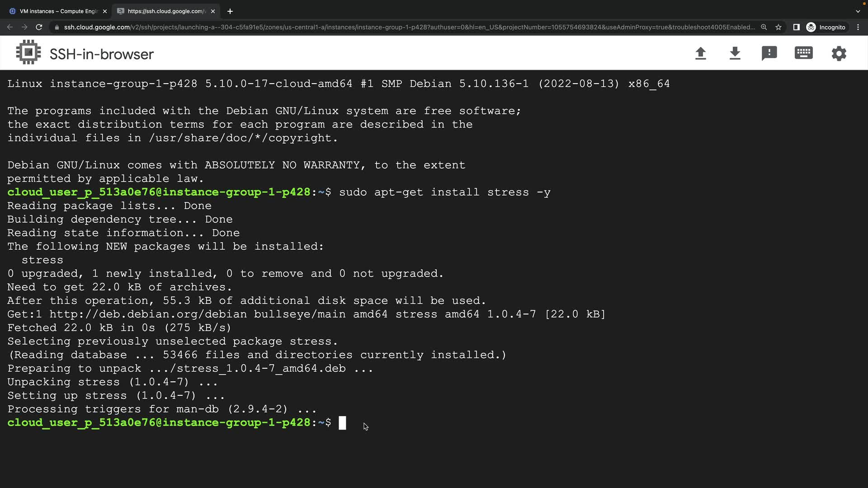
Task: Bookmark this page with the star
Action: [x=778, y=27]
